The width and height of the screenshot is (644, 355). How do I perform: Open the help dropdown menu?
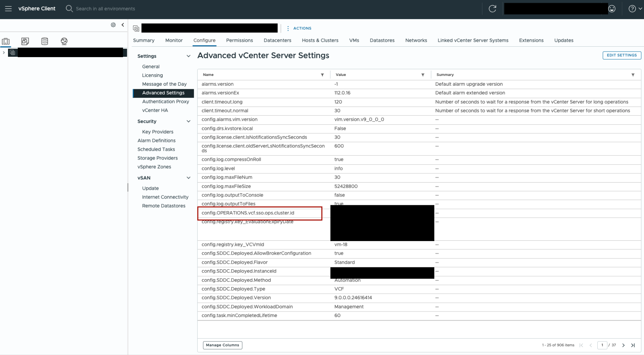[635, 9]
